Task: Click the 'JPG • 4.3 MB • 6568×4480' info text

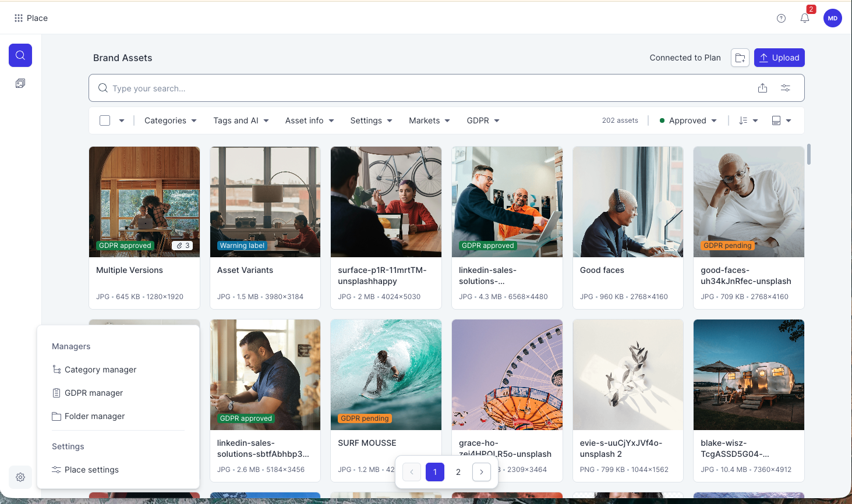Action: [x=503, y=297]
